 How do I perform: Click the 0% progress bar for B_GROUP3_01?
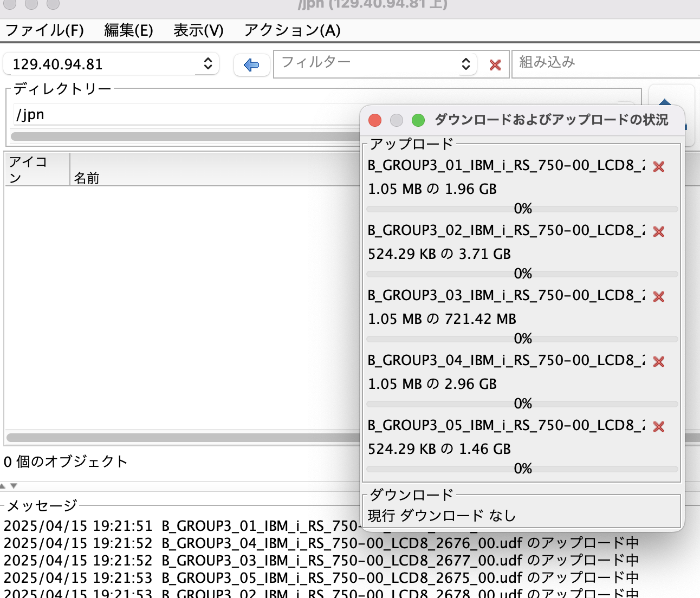(522, 209)
